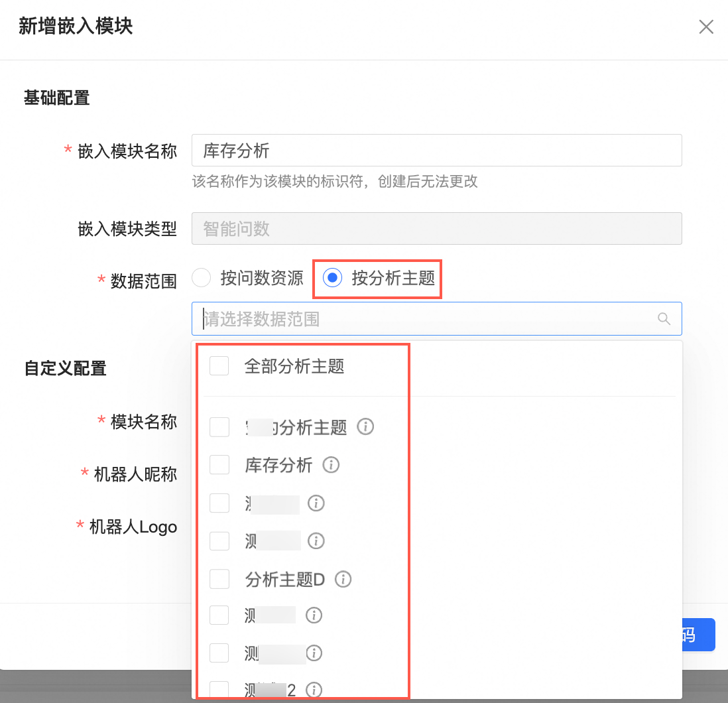Viewport: 728px width, 703px height.
Task: Close the 新增嵌入模块 dialog
Action: click(x=706, y=27)
